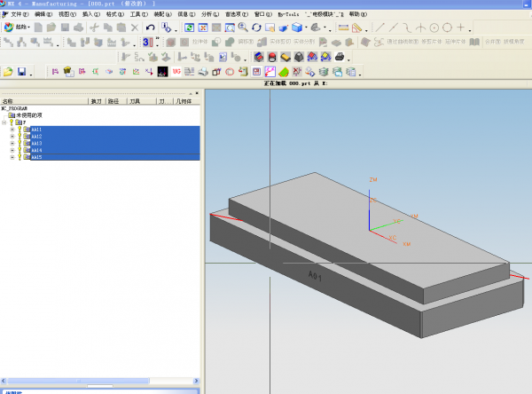Click the red ring circle icon
Image resolution: width=532 pixels, height=394 pixels.
pyautogui.click(x=230, y=72)
